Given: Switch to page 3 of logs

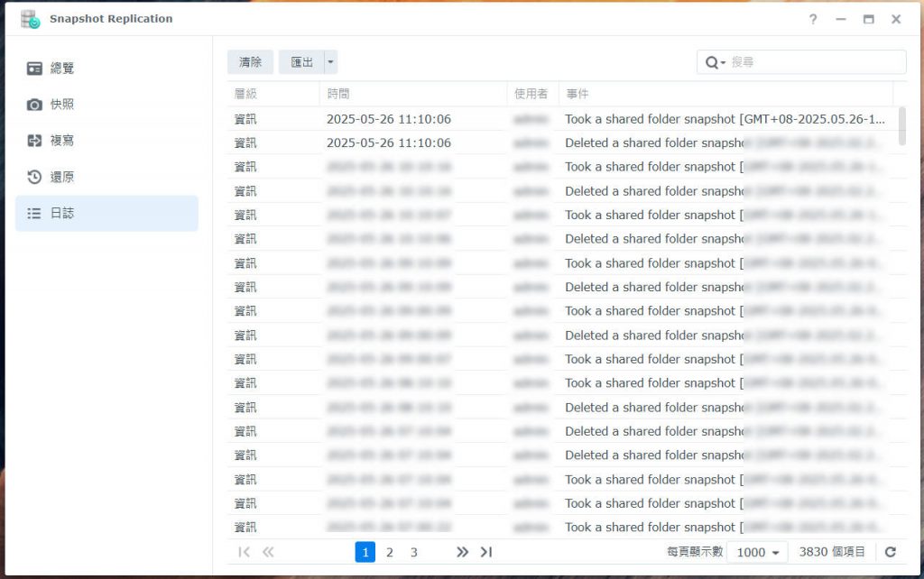Looking at the screenshot, I should [413, 552].
